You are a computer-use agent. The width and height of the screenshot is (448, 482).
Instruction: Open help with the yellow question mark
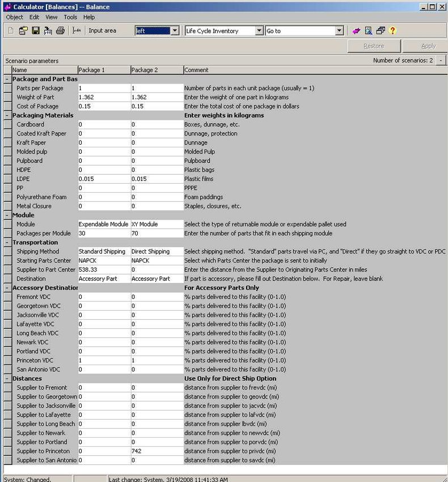click(392, 31)
